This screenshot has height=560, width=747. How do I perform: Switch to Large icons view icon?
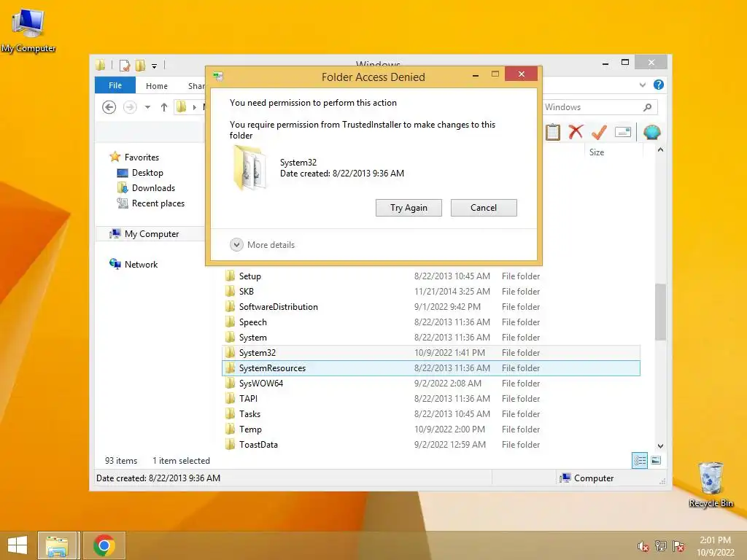point(656,460)
